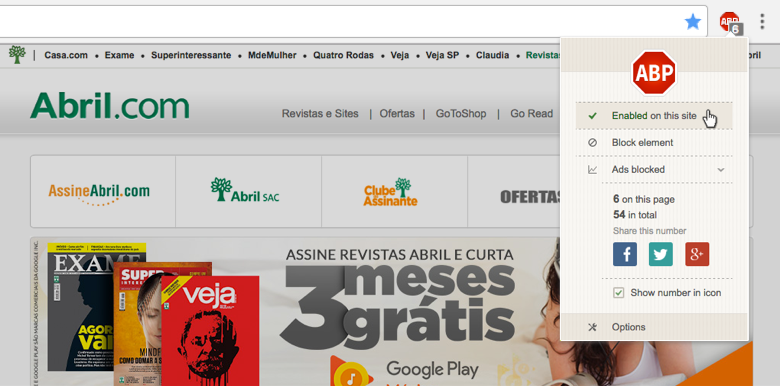Image resolution: width=780 pixels, height=386 pixels.
Task: Open the Ofertas navigation item
Action: [397, 113]
